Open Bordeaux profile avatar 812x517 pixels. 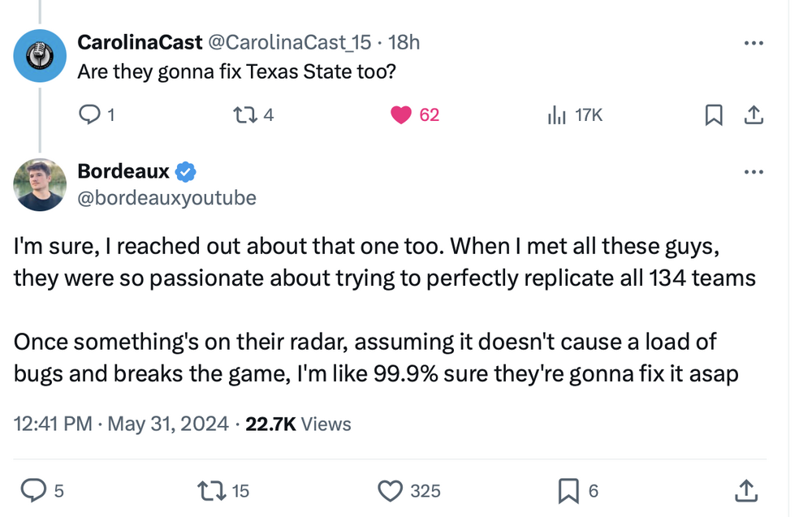click(x=40, y=184)
